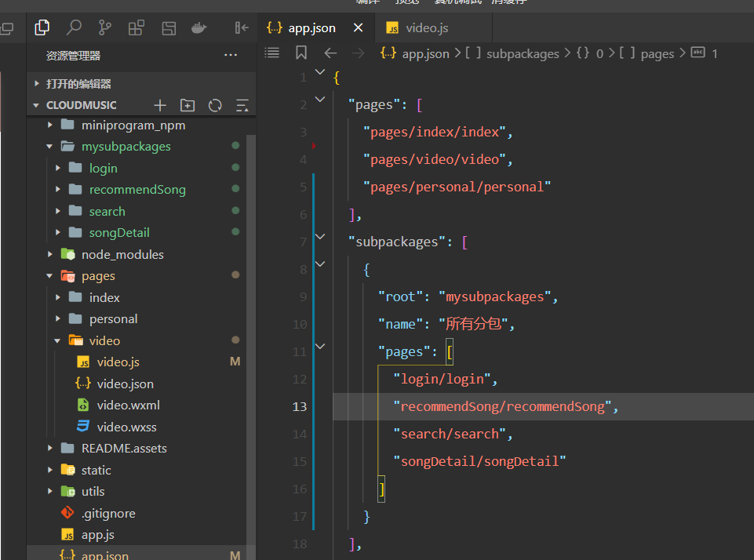754x560 pixels.
Task: Open the Source Control panel icon
Action: pos(104,28)
